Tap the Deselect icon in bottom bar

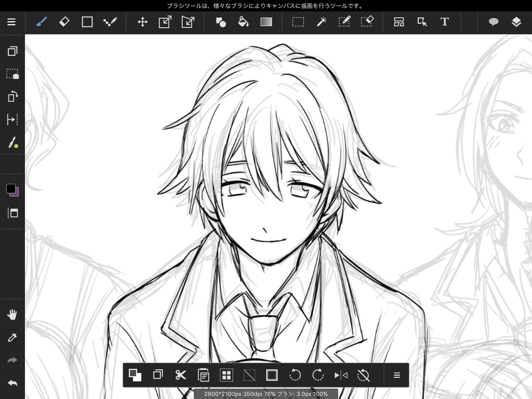[x=250, y=375]
